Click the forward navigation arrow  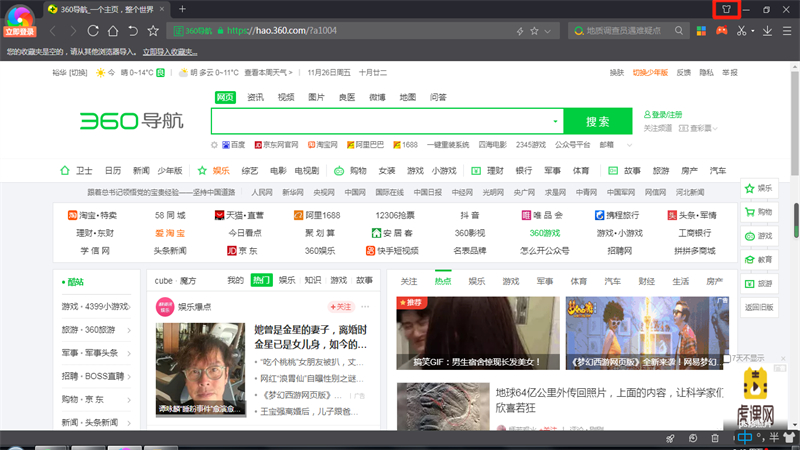click(73, 31)
